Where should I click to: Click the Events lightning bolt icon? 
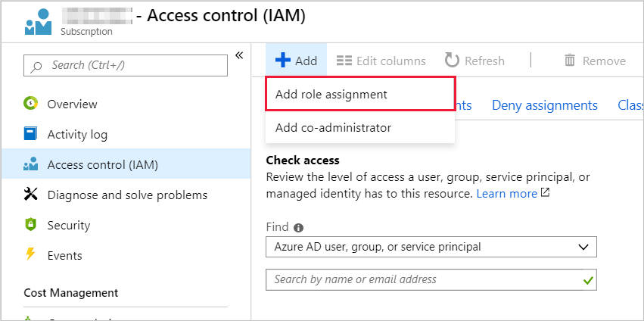coord(31,255)
